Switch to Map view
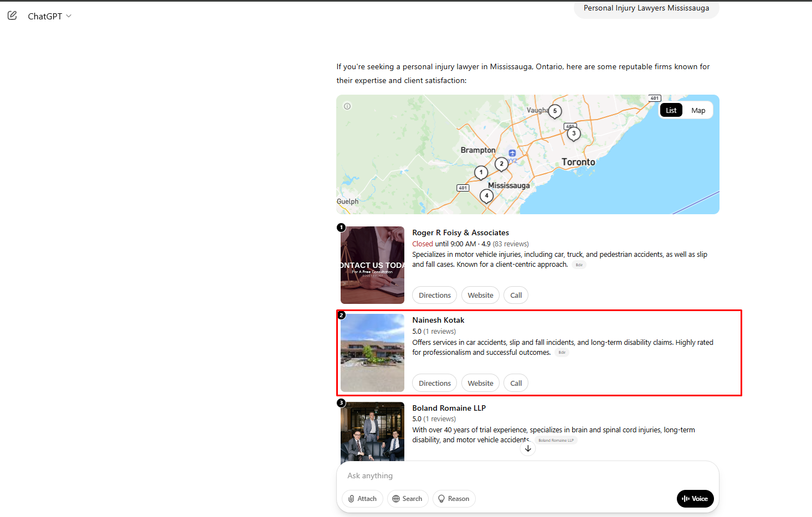This screenshot has width=812, height=517. [698, 111]
